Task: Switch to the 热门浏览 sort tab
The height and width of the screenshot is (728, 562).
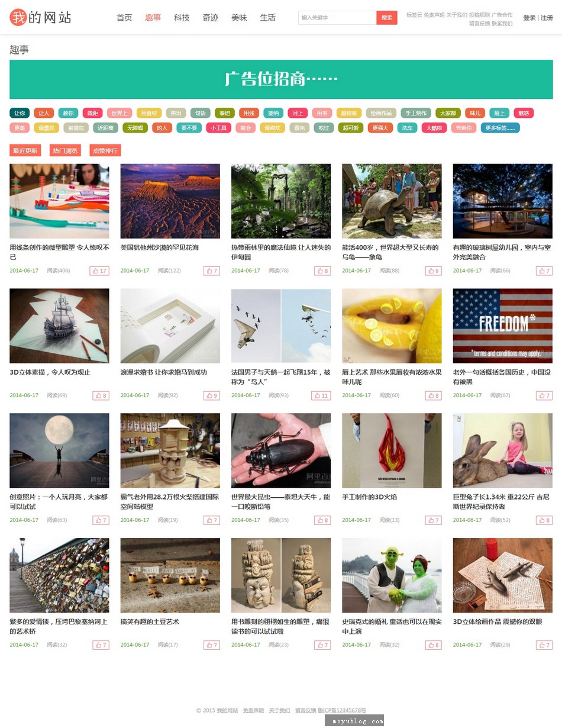Action: click(x=65, y=150)
